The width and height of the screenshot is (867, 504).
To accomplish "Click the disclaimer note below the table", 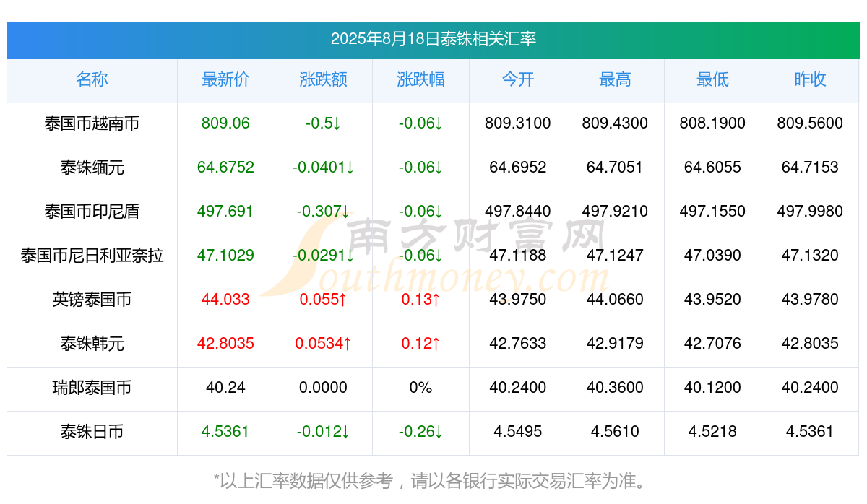I will coord(433,481).
